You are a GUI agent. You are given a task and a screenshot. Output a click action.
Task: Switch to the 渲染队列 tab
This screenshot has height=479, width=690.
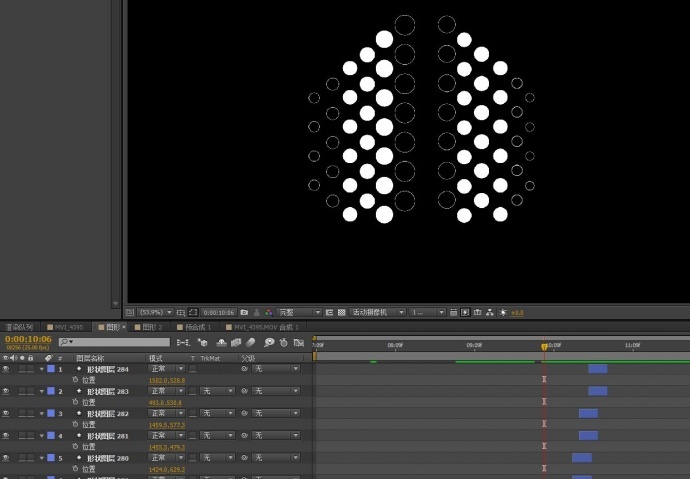pos(18,327)
